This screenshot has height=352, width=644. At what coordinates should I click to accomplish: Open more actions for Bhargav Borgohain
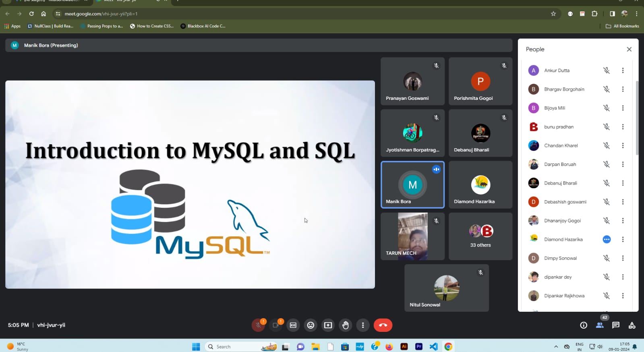point(623,89)
